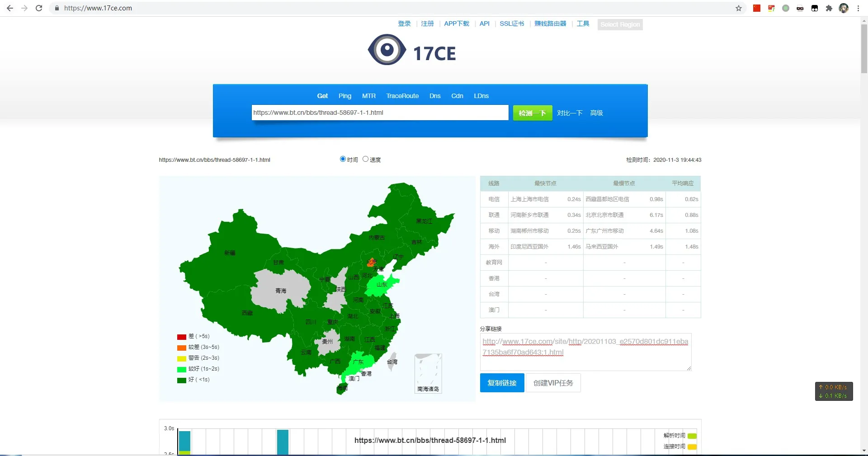Reload the page with the refresh icon

(x=39, y=8)
